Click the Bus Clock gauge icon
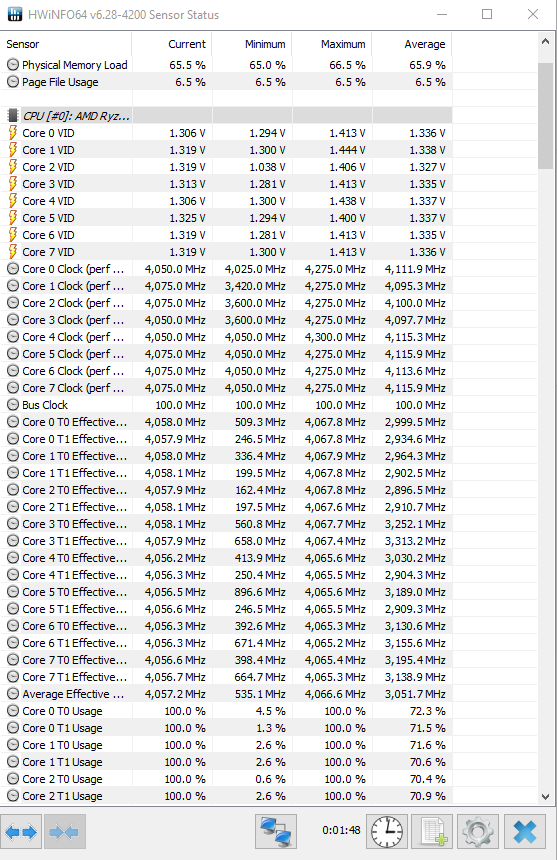This screenshot has width=557, height=860. click(13, 405)
